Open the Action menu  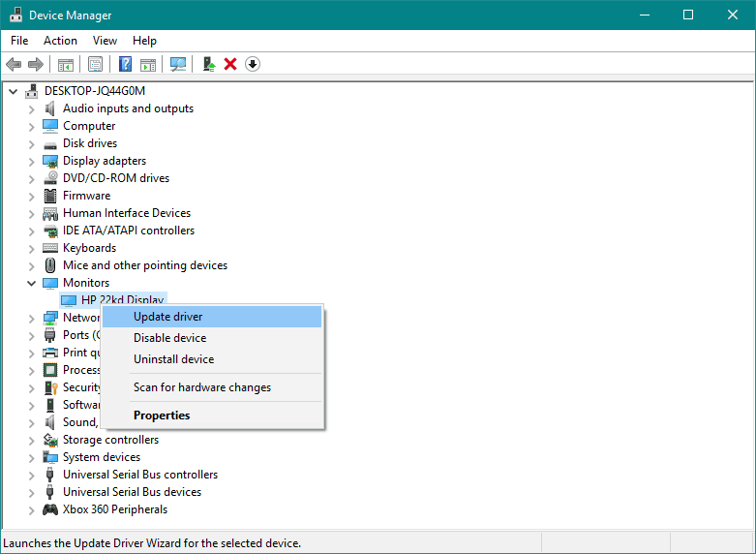(x=60, y=41)
